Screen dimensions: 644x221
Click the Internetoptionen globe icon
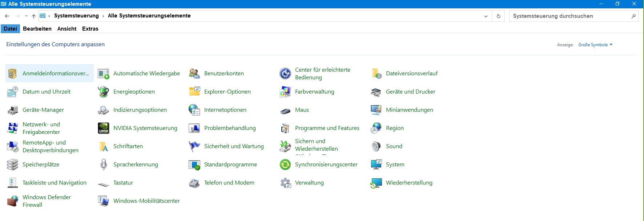click(194, 110)
